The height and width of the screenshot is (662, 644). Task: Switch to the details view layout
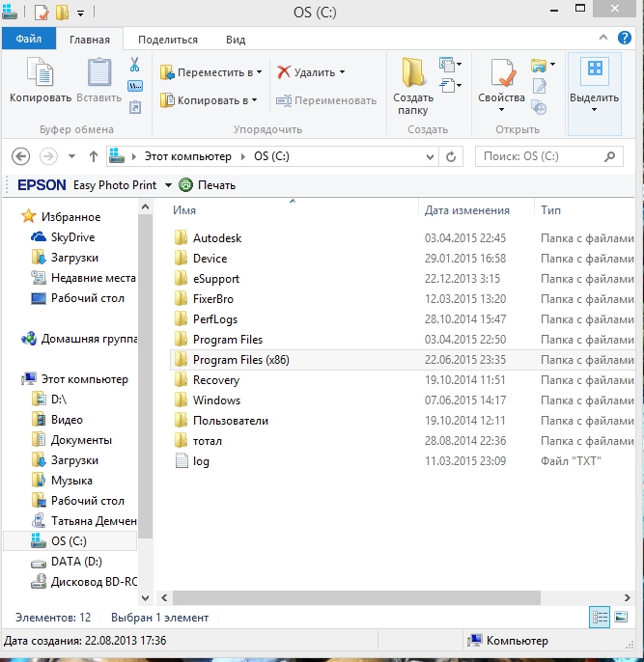coord(599,618)
